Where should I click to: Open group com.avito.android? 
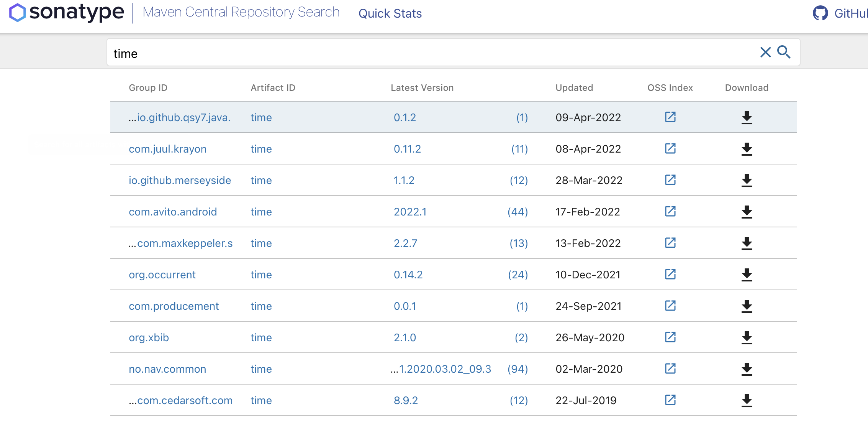point(173,212)
